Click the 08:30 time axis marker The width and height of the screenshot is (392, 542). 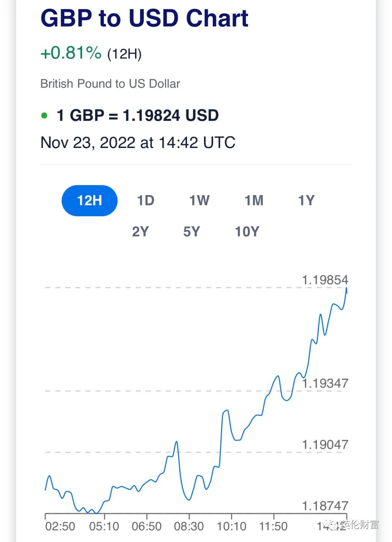(189, 526)
